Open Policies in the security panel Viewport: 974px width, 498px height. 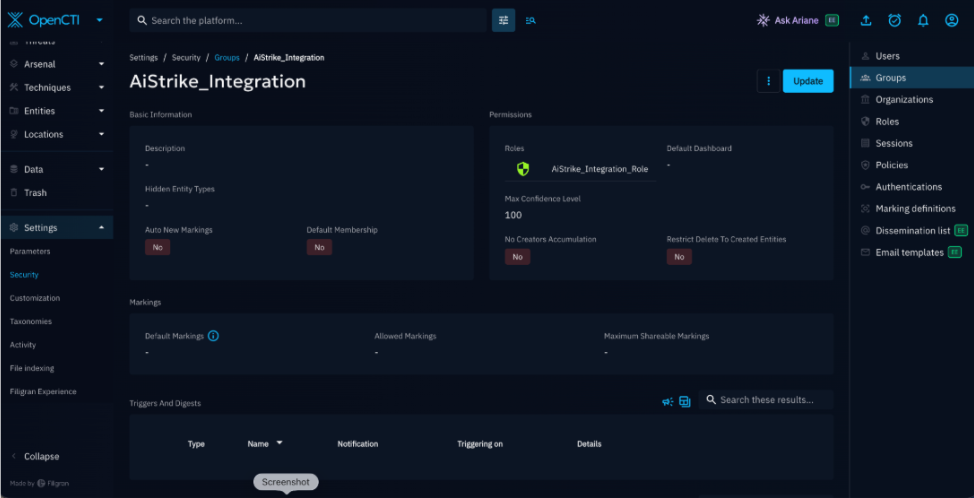click(911, 165)
